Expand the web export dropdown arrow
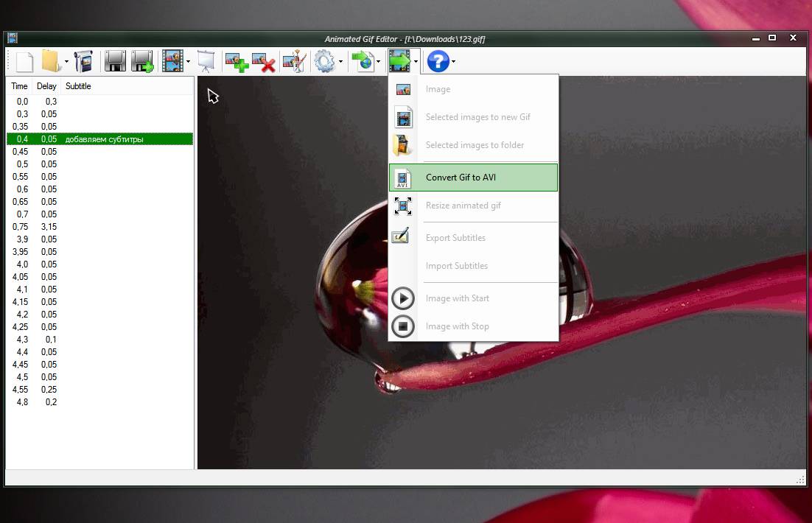Screen dimensions: 812x523 coord(379,62)
